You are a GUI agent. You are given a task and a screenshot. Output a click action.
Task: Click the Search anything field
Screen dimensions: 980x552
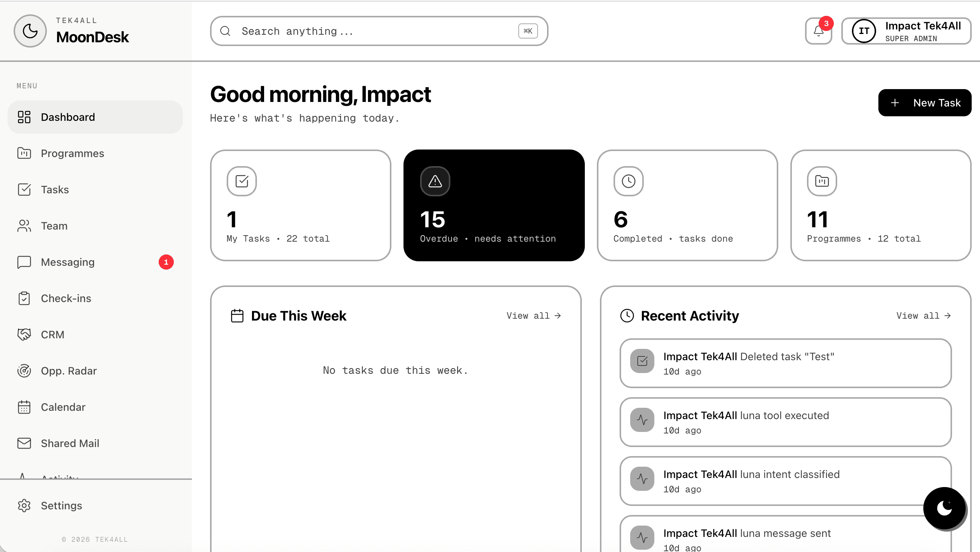pos(379,31)
